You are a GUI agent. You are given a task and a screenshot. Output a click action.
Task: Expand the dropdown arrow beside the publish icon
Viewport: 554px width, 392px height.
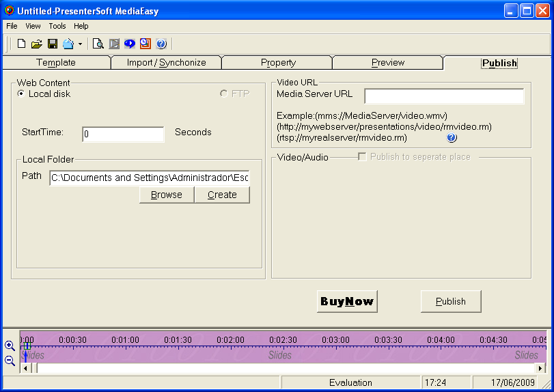[x=80, y=44]
